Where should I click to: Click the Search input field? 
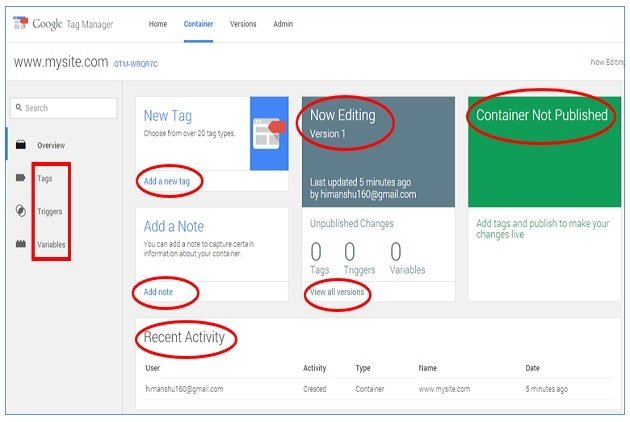pos(64,108)
